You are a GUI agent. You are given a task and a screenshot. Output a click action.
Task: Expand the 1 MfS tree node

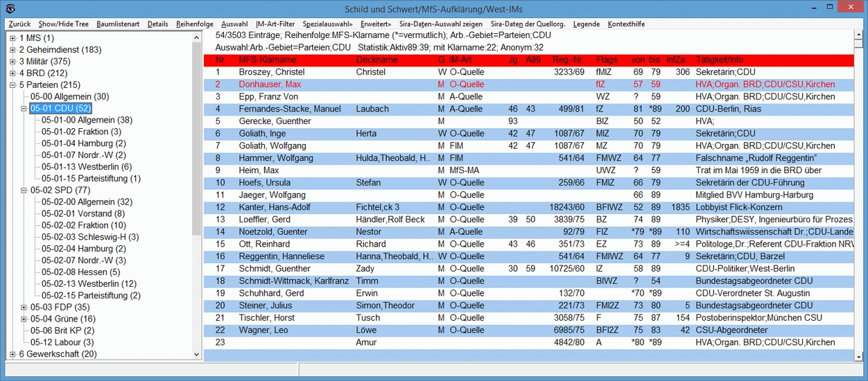(x=12, y=38)
